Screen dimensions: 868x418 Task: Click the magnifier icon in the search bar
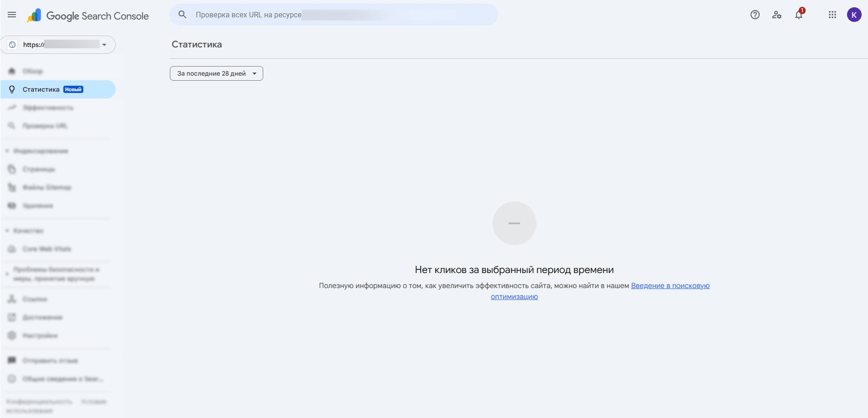tap(182, 15)
